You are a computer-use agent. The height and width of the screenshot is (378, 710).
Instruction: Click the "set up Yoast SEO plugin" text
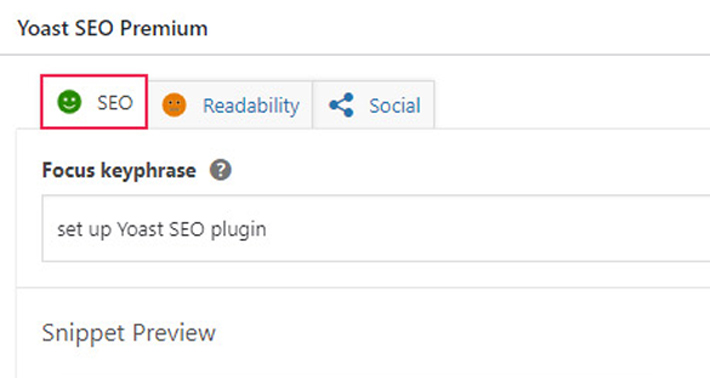[162, 230]
